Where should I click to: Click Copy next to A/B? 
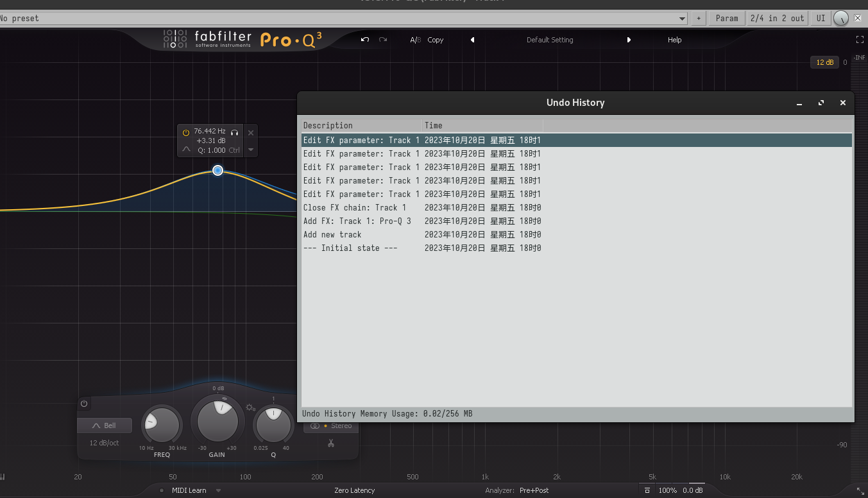436,40
